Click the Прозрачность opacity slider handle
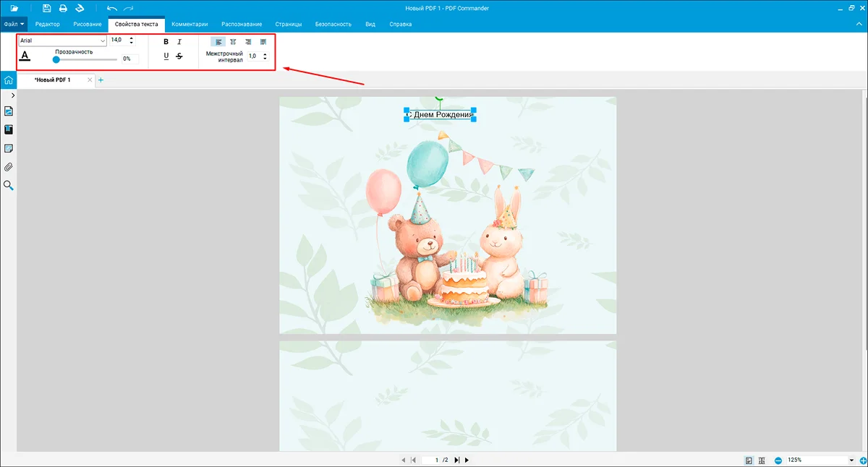The height and width of the screenshot is (467, 868). click(56, 59)
